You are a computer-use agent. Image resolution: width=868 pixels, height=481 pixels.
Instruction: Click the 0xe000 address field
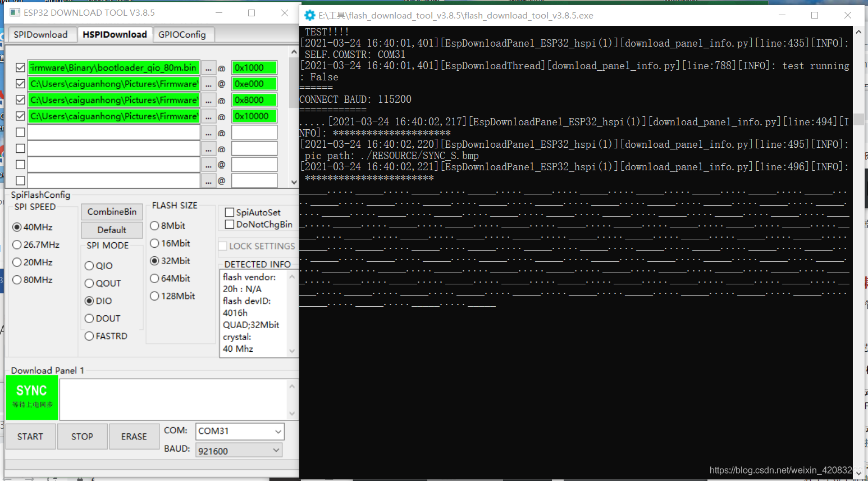[254, 84]
